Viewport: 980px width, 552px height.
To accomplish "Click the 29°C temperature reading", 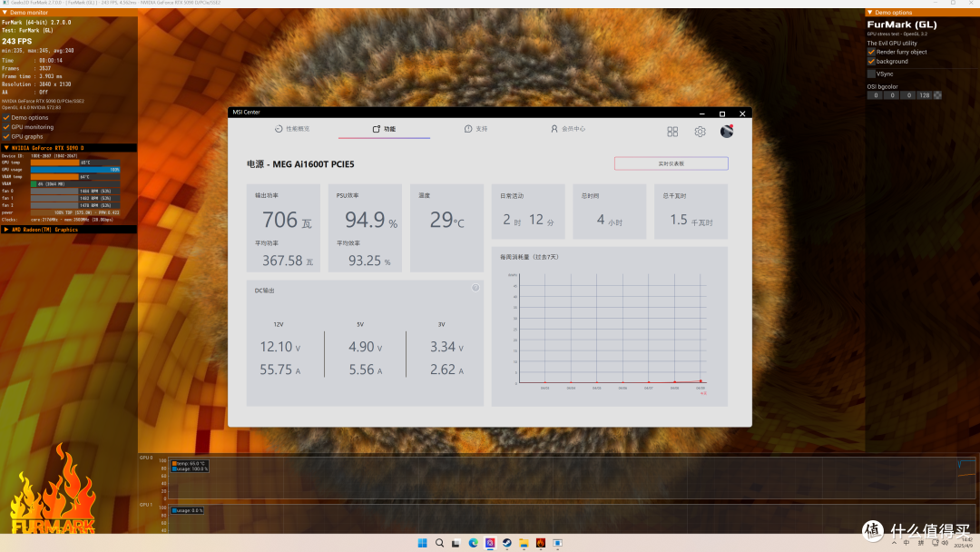I will 446,220.
